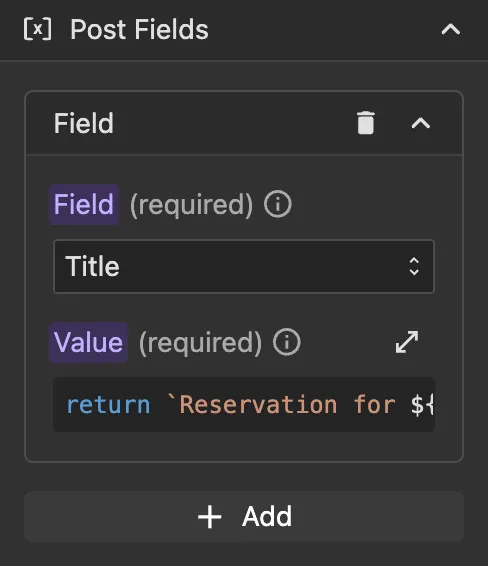Click the (required) text next to Value
Viewport: 488px width, 566px height.
tap(200, 343)
